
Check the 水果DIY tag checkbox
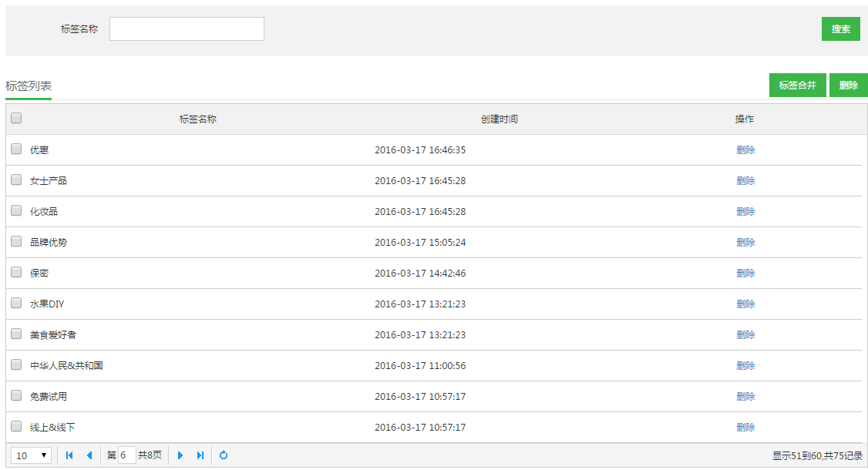pyautogui.click(x=16, y=304)
